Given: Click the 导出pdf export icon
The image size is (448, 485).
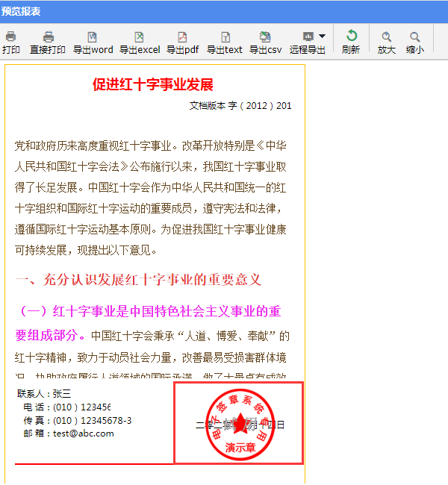Looking at the screenshot, I should pyautogui.click(x=182, y=37).
